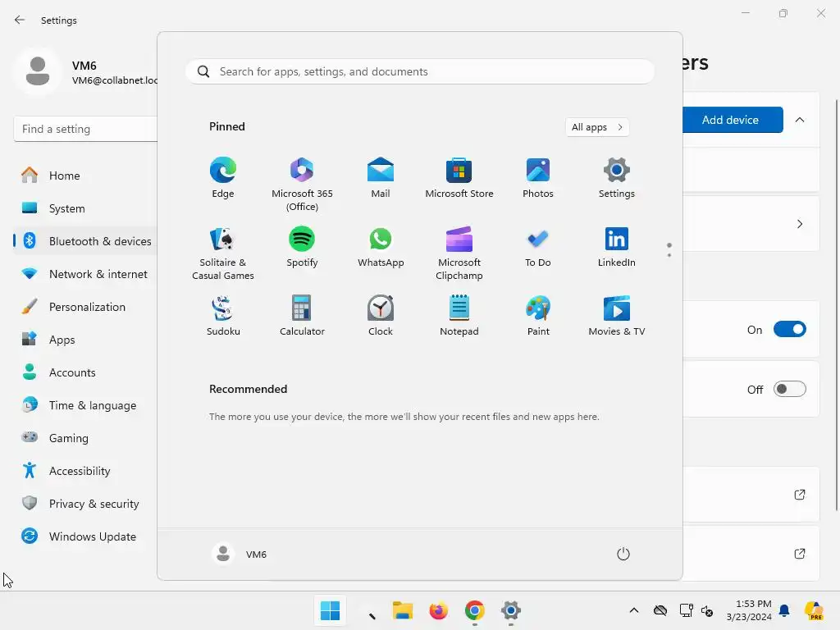Launch Firefox from the taskbar
The height and width of the screenshot is (630, 840).
click(x=438, y=610)
